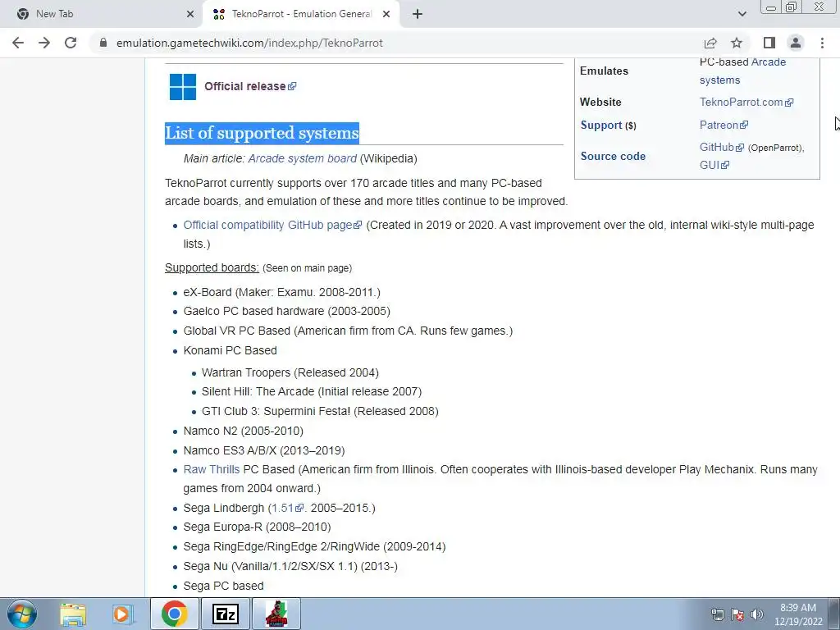
Task: Open File Explorer from taskbar
Action: point(73,614)
